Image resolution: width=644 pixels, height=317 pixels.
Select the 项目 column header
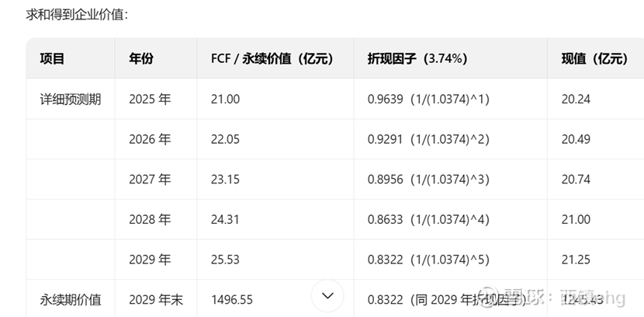(52, 58)
